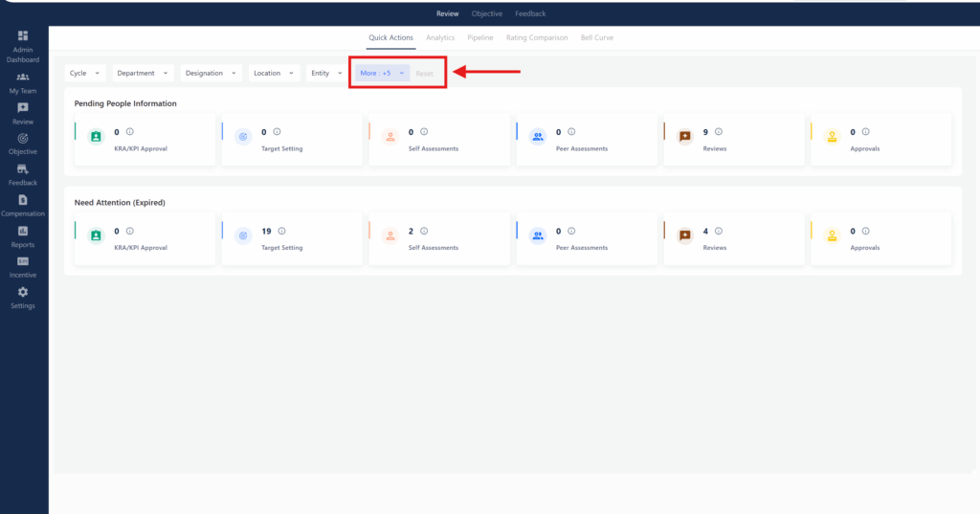The image size is (980, 514).
Task: Click Pending Peer Assessments group icon
Action: click(538, 136)
